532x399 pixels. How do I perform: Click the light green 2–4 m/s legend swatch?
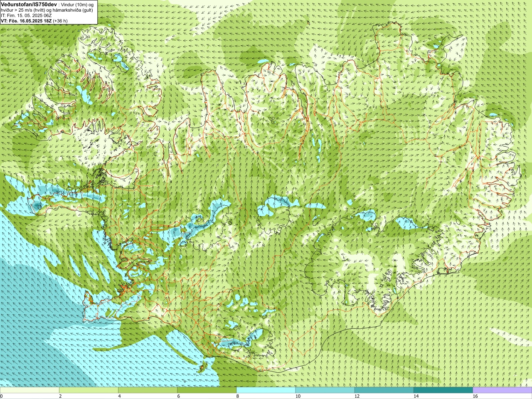[x=89, y=390]
